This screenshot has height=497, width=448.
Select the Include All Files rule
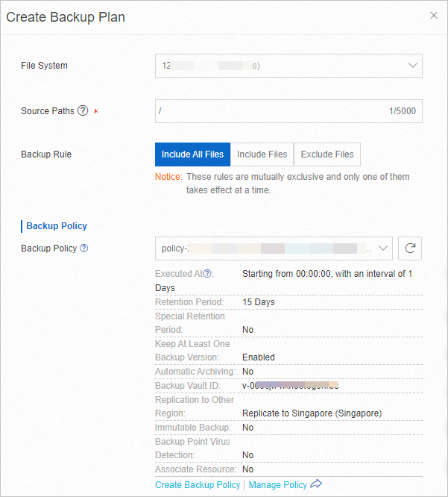[192, 154]
